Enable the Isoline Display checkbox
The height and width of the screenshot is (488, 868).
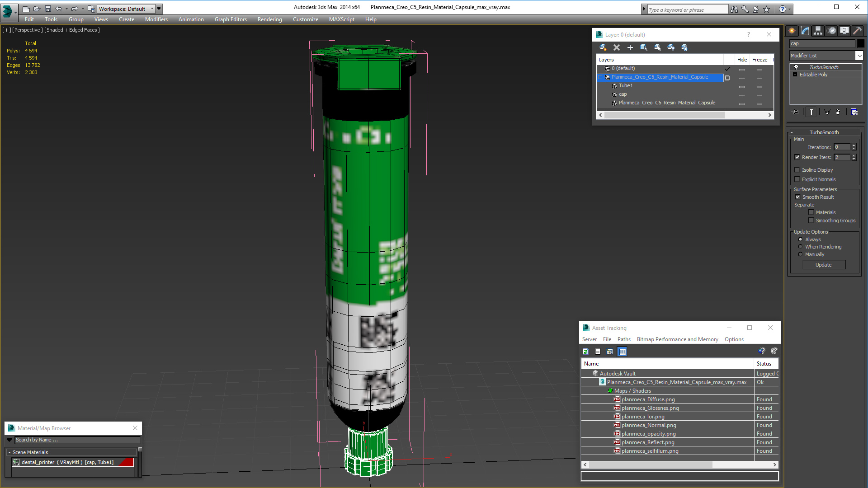(797, 170)
